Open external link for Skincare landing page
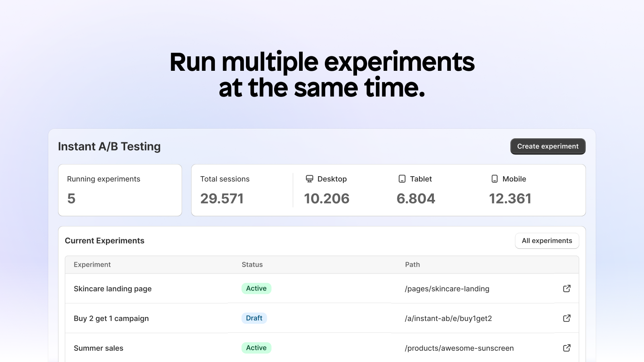The image size is (644, 362). 567,288
